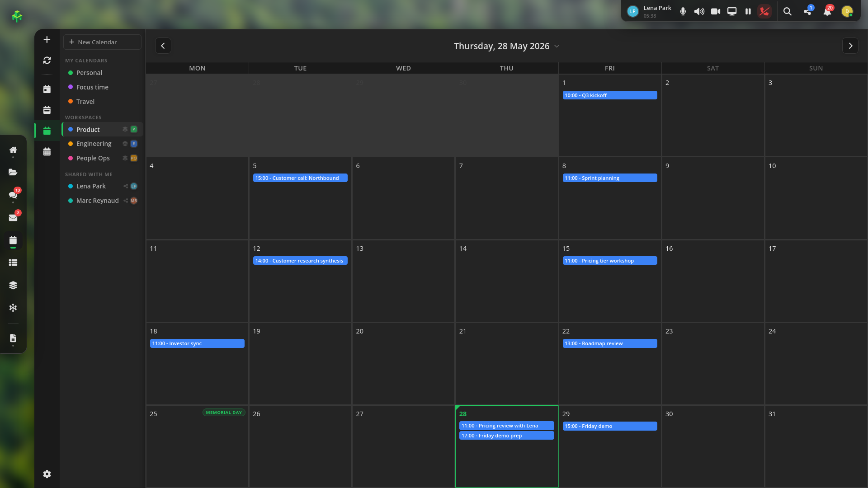Open calendar settings gear icon
Image resolution: width=868 pixels, height=488 pixels.
pyautogui.click(x=47, y=474)
